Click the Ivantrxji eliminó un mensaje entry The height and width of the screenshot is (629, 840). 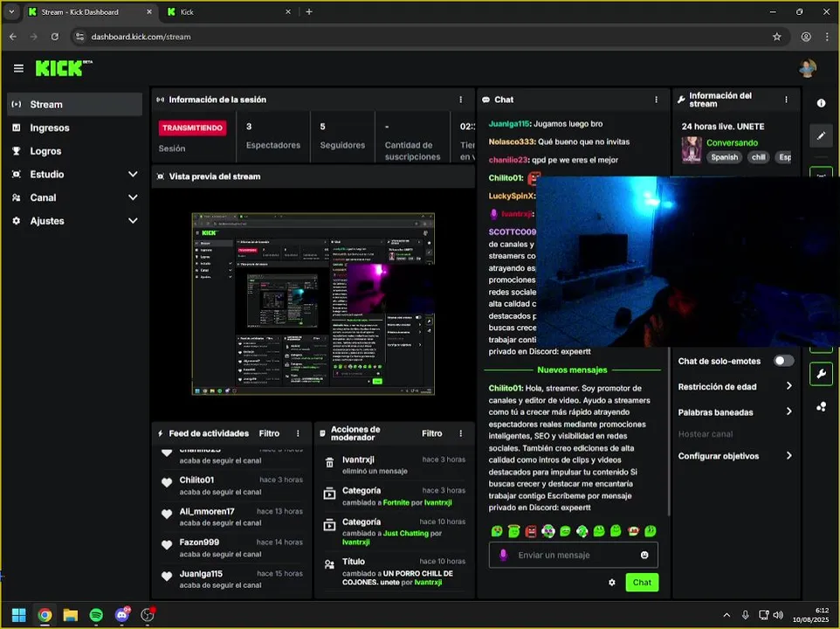395,465
